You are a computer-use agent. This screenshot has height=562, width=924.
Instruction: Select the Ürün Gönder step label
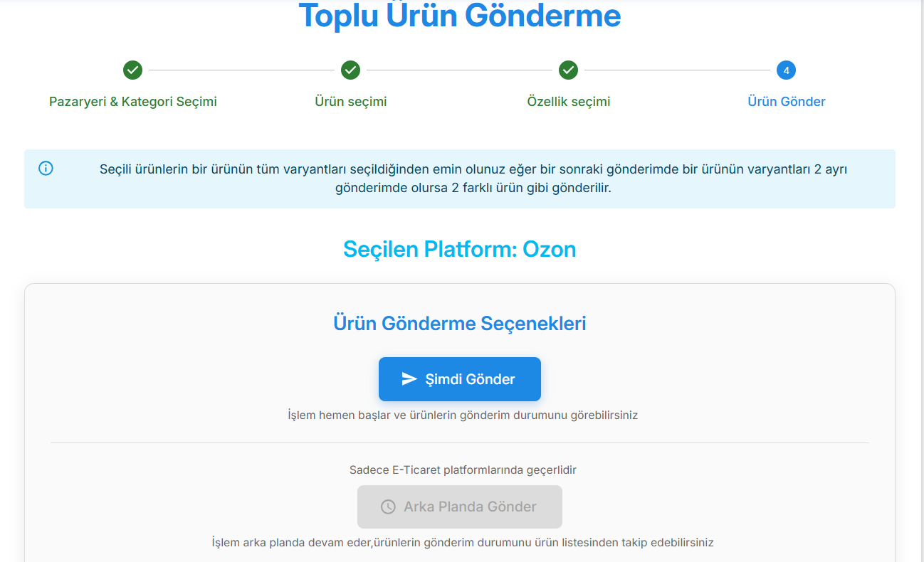(786, 101)
